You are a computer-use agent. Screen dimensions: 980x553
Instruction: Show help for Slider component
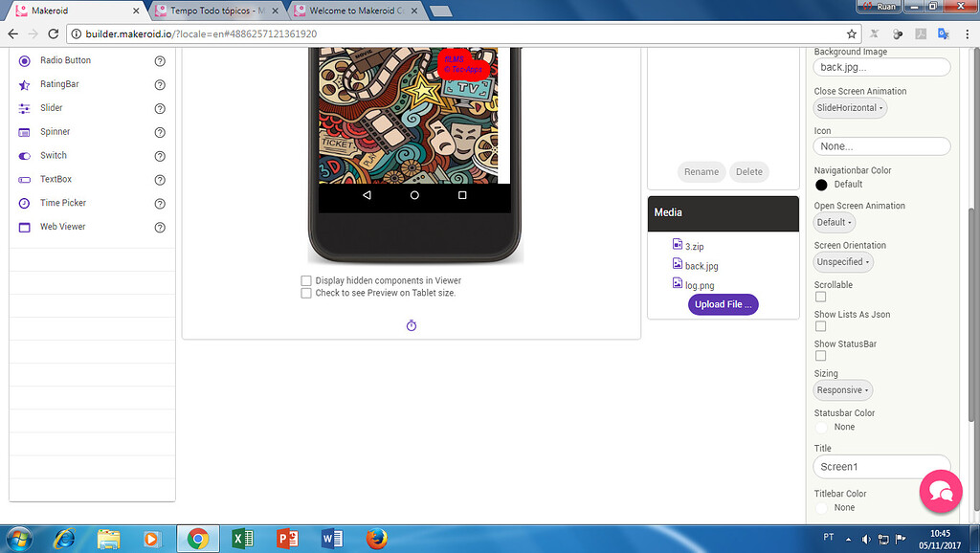tap(160, 109)
